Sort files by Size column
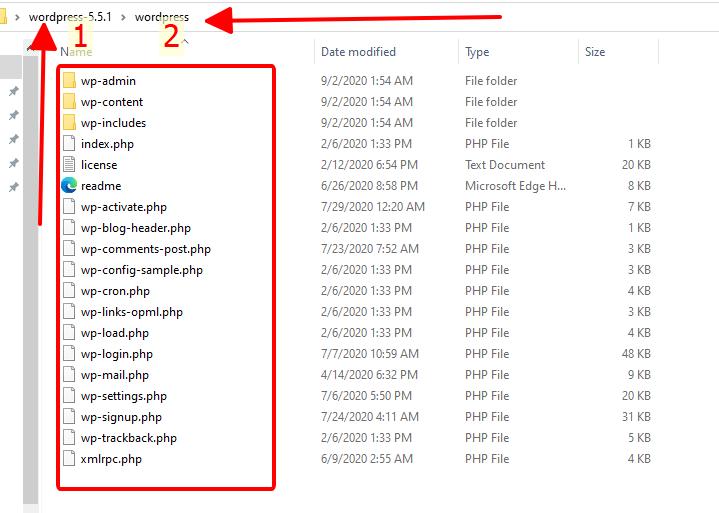719x513 pixels. (595, 52)
